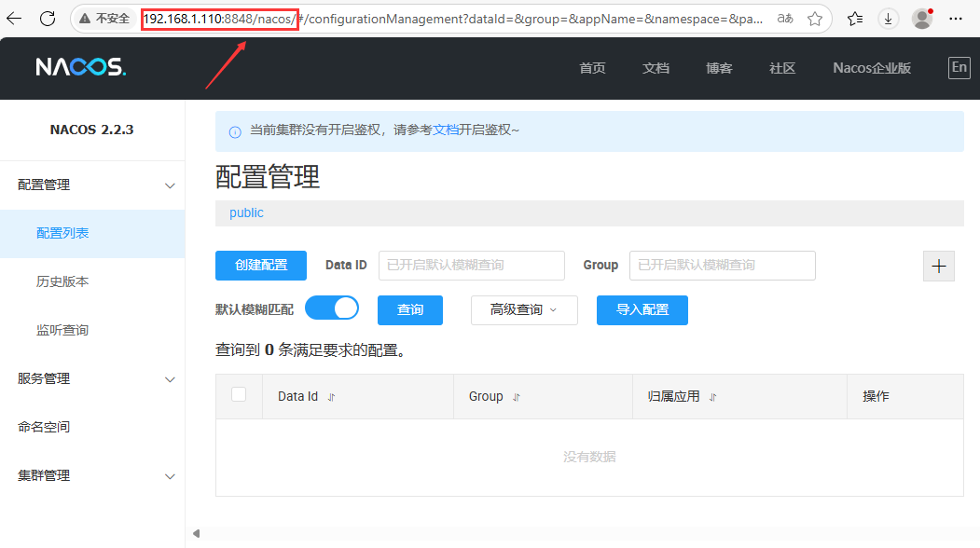Click the NACOS 2.2.3 version text
The image size is (980, 548).
coord(92,130)
